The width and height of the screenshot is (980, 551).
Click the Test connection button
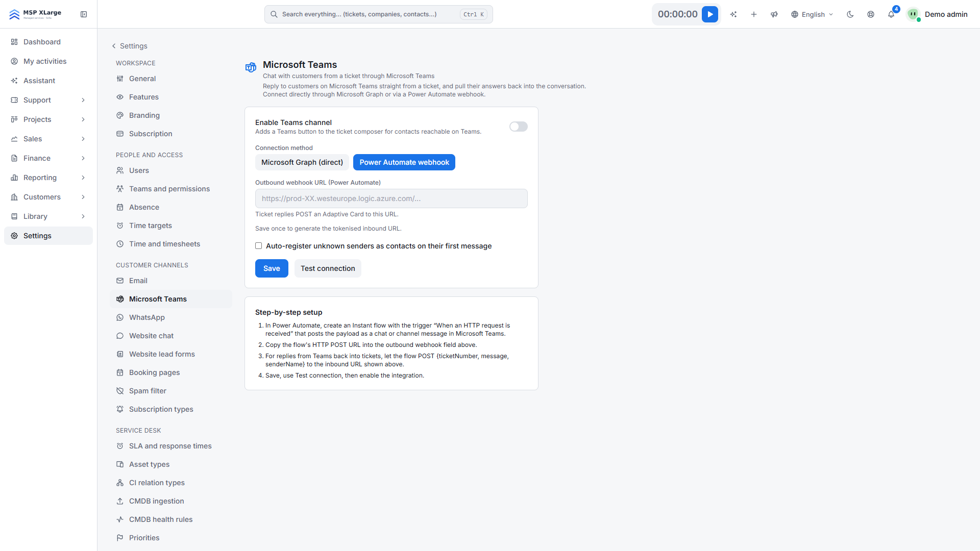pos(328,268)
